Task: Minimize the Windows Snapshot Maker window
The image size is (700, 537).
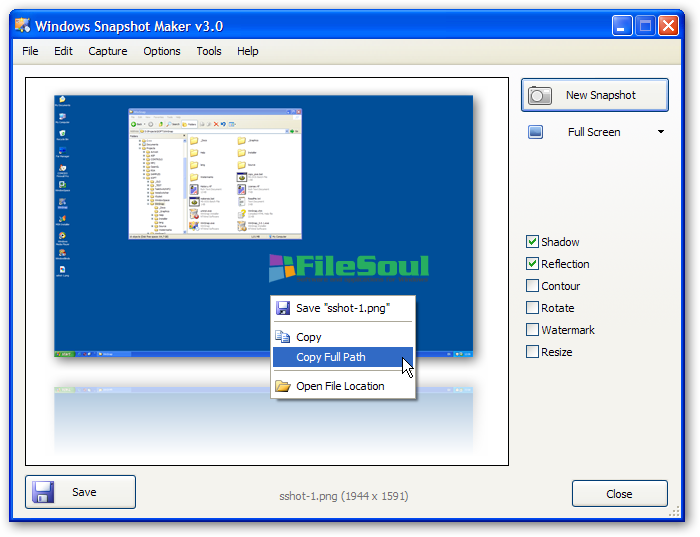Action: [x=621, y=26]
